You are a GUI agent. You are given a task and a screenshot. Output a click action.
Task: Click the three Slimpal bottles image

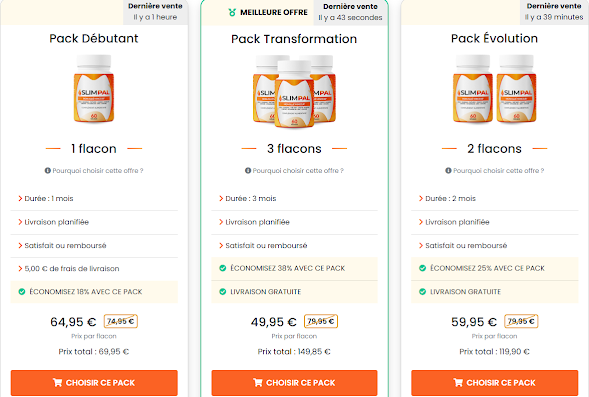[x=294, y=91]
